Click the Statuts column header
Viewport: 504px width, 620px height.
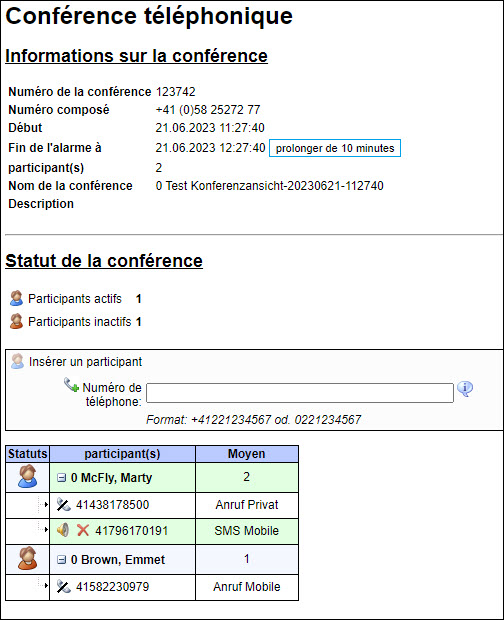[28, 454]
